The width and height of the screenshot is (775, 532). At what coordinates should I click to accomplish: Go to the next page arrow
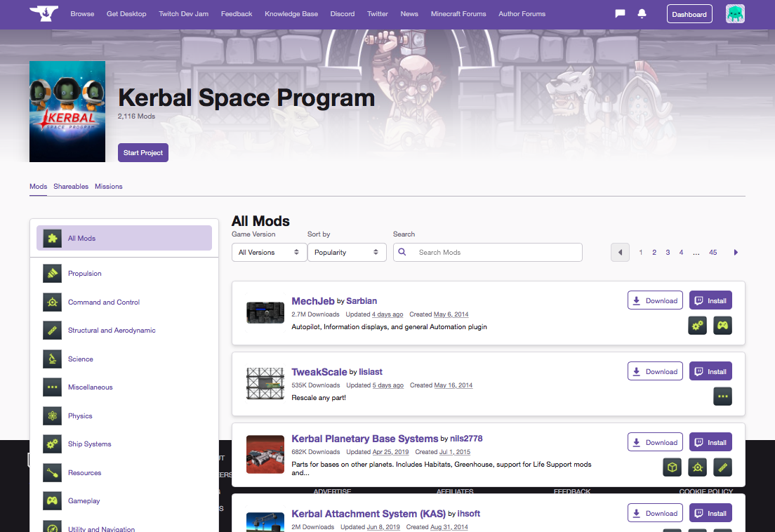[736, 253]
